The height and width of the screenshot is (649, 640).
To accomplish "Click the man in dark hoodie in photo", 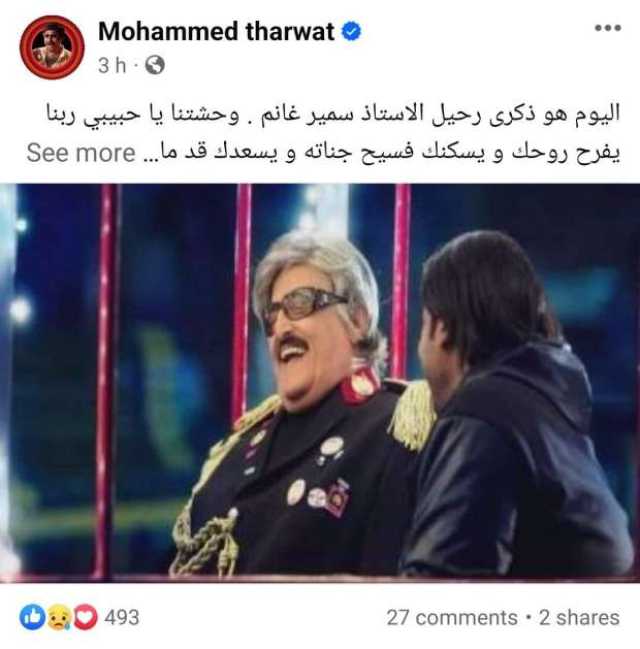I will coord(517,406).
